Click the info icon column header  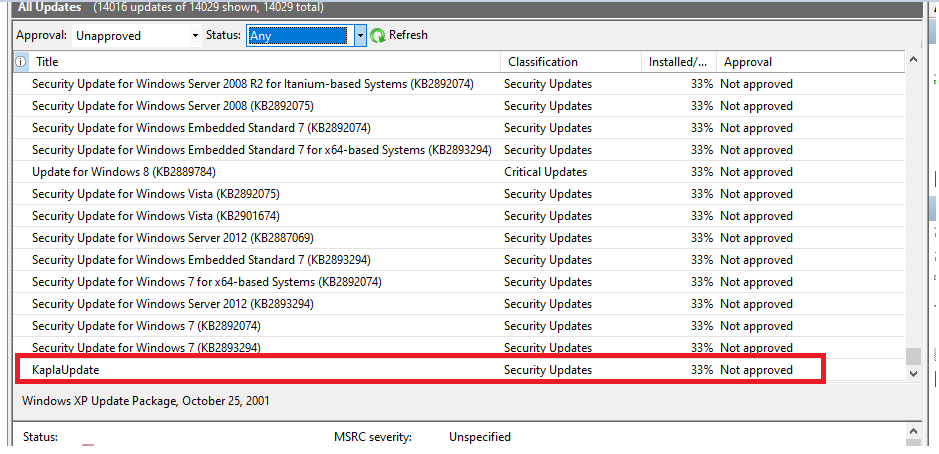pos(22,62)
